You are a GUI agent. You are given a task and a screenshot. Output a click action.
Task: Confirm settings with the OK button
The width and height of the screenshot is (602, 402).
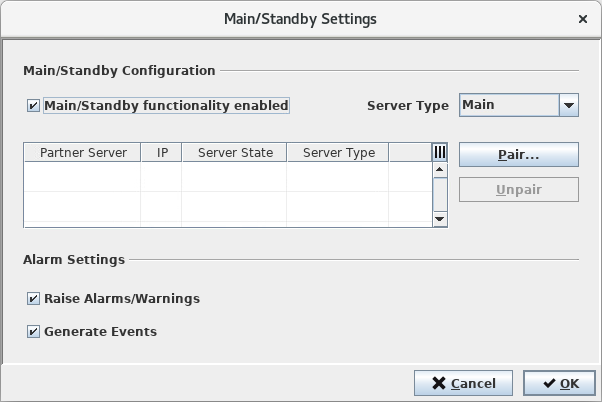point(553,383)
